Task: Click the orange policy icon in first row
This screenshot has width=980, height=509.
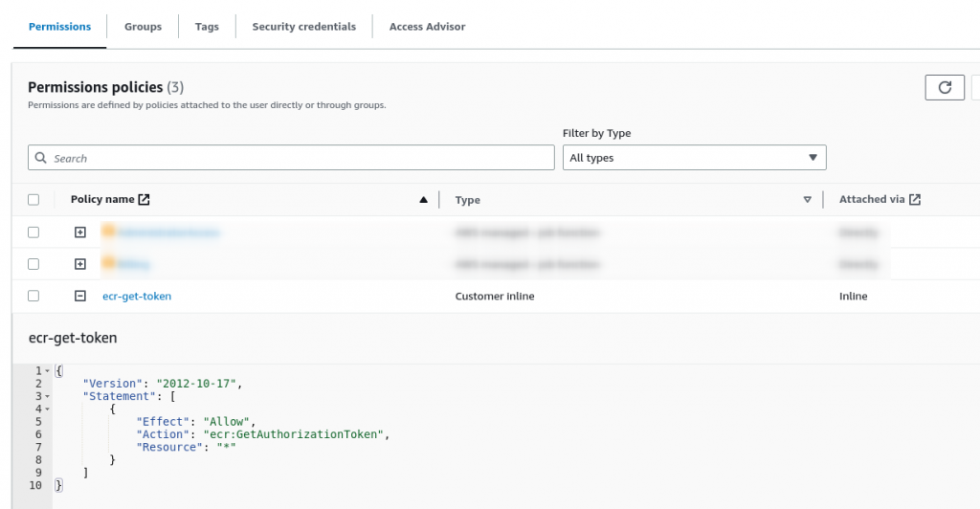Action: point(108,232)
